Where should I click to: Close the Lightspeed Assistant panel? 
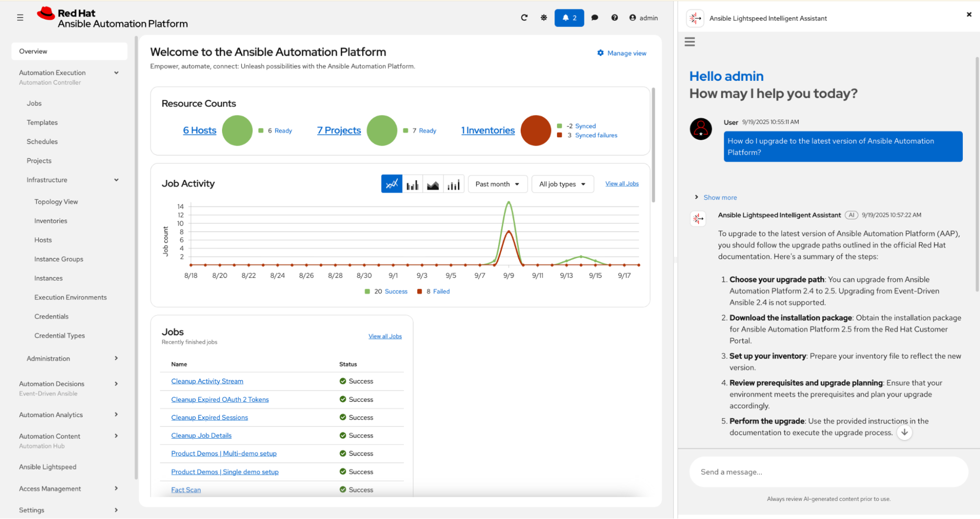[969, 15]
